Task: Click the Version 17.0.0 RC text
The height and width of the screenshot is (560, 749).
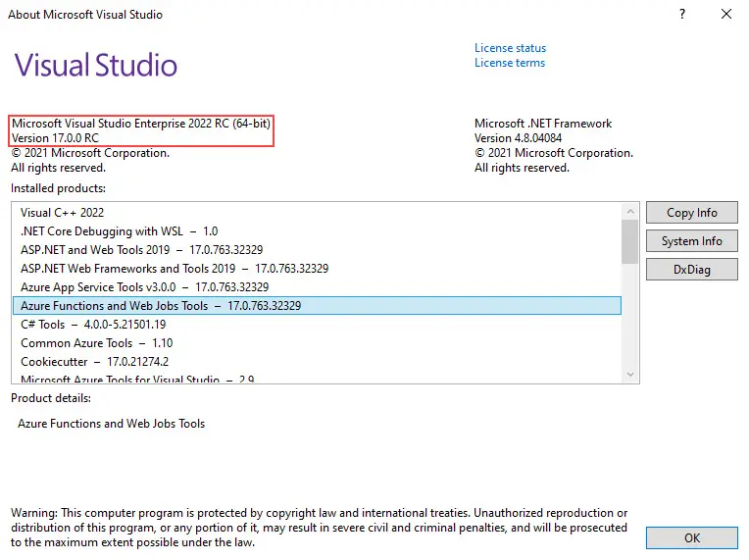Action: click(x=56, y=138)
